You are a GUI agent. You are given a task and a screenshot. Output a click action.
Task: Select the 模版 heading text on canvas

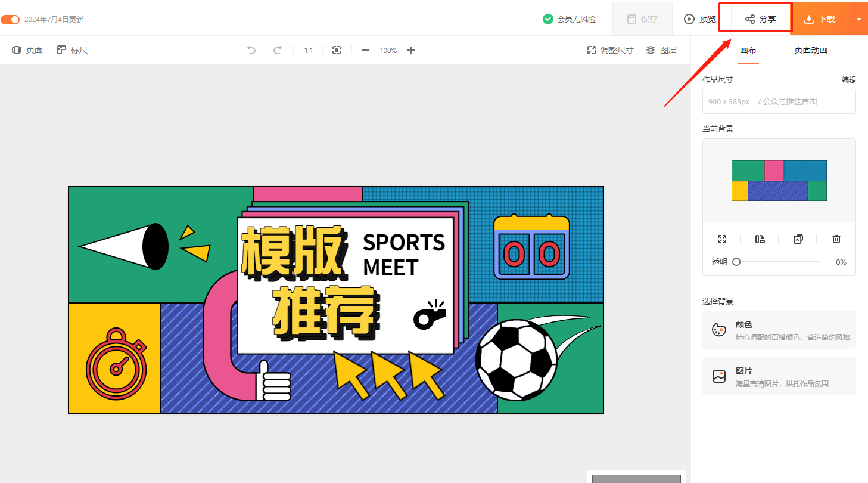coord(294,253)
